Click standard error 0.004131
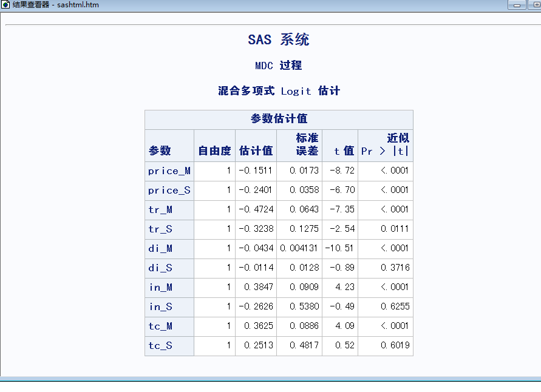This screenshot has width=541, height=392. [x=299, y=248]
